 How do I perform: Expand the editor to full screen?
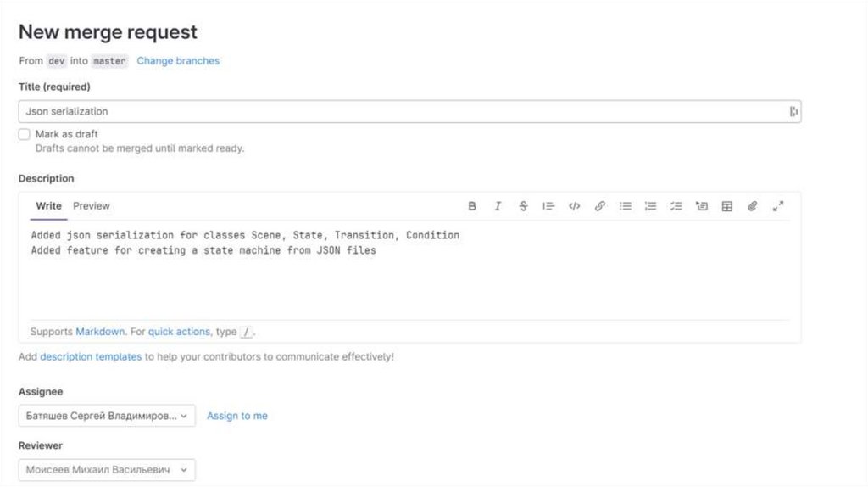coord(778,206)
